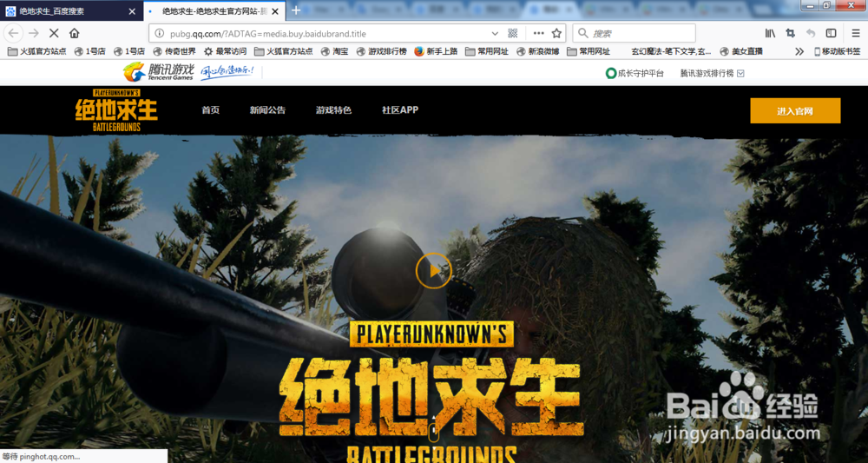This screenshot has height=463, width=868.
Task: Expand the address bar history dropdown
Action: tap(495, 33)
